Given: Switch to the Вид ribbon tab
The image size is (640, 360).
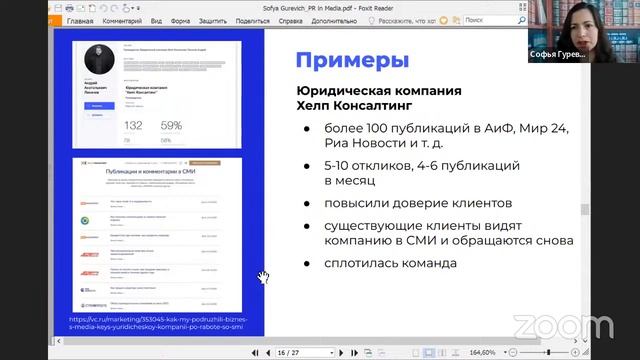Looking at the screenshot, I should point(156,21).
